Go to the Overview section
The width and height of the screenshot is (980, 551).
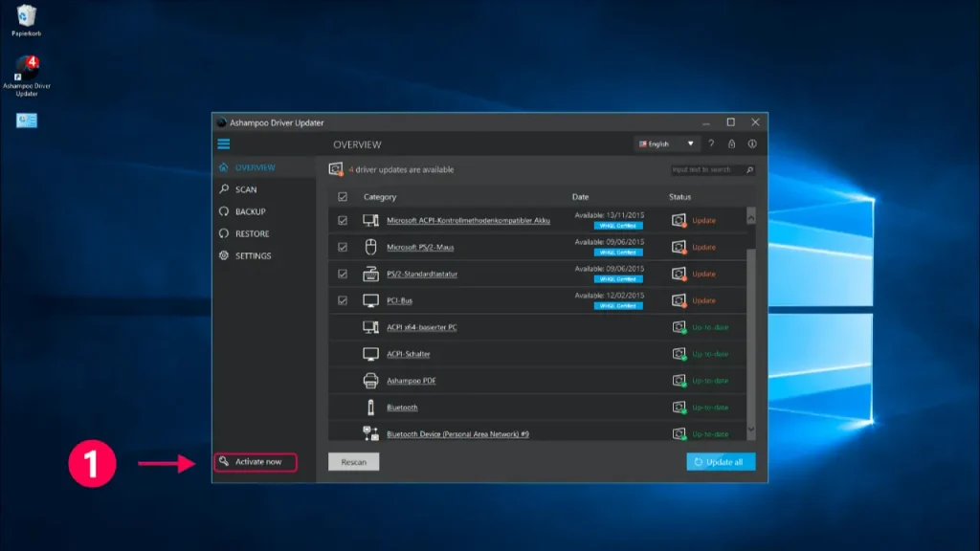pos(264,167)
